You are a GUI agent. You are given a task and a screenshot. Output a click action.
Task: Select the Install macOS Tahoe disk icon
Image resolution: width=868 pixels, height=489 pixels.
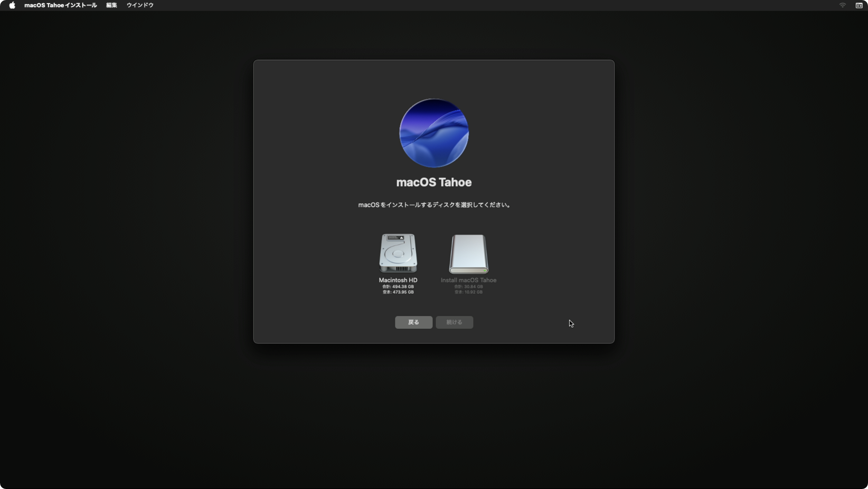pyautogui.click(x=468, y=254)
